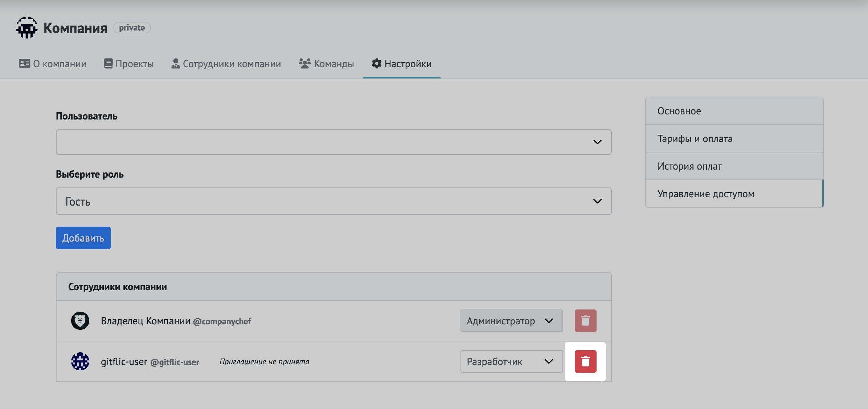Click the Владелец Компании name
This screenshot has height=409, width=868.
coord(146,321)
